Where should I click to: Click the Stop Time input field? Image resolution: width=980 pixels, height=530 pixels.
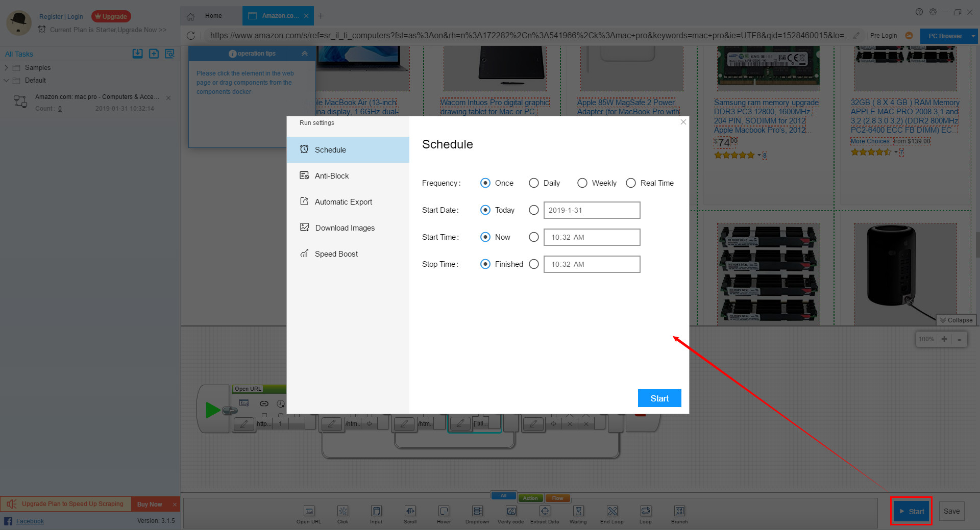coord(592,264)
